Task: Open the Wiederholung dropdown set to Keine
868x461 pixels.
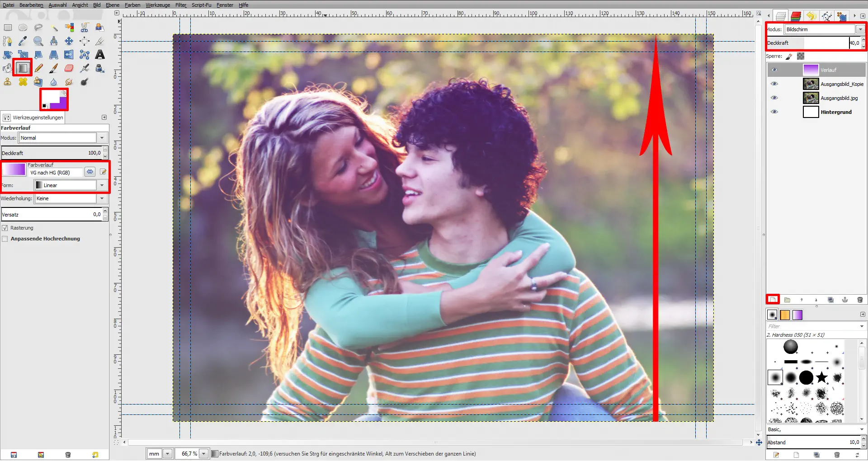Action: pyautogui.click(x=102, y=199)
